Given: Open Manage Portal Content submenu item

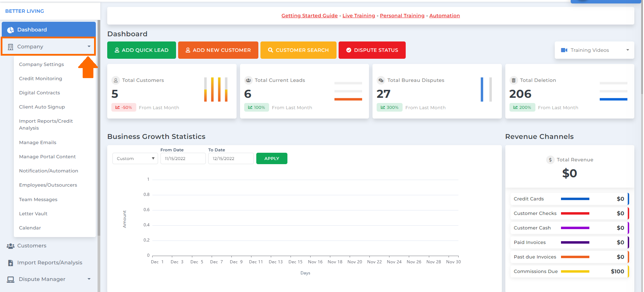Looking at the screenshot, I should (47, 157).
